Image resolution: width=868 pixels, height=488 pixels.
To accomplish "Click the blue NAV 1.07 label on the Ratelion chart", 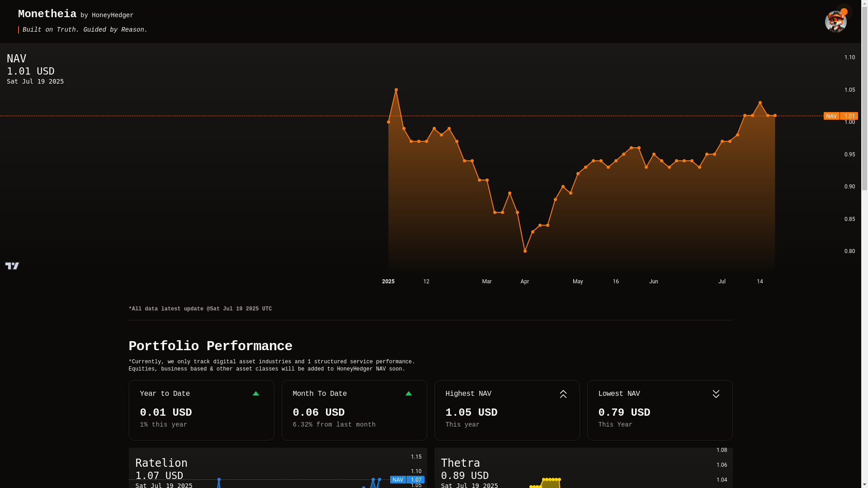I will (x=407, y=480).
